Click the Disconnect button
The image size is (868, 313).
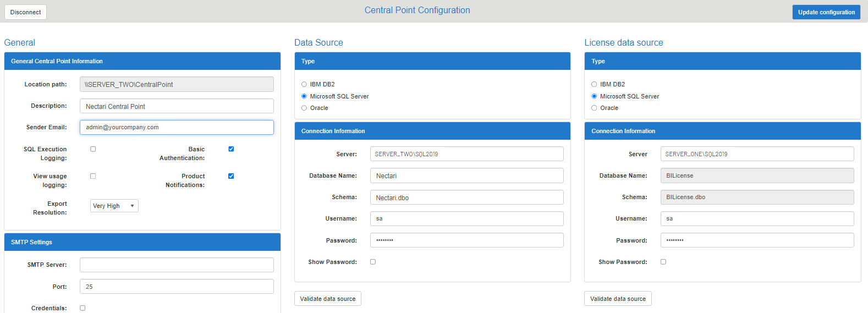[x=25, y=12]
